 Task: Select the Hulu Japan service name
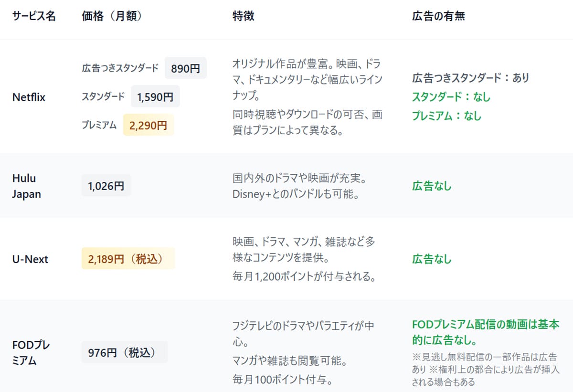coord(27,186)
